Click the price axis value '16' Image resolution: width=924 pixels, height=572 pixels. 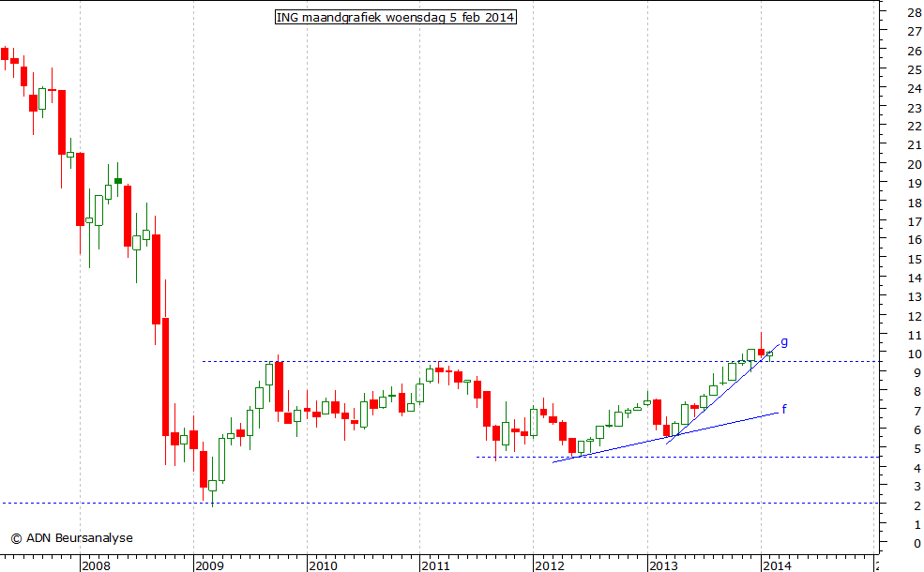point(915,240)
